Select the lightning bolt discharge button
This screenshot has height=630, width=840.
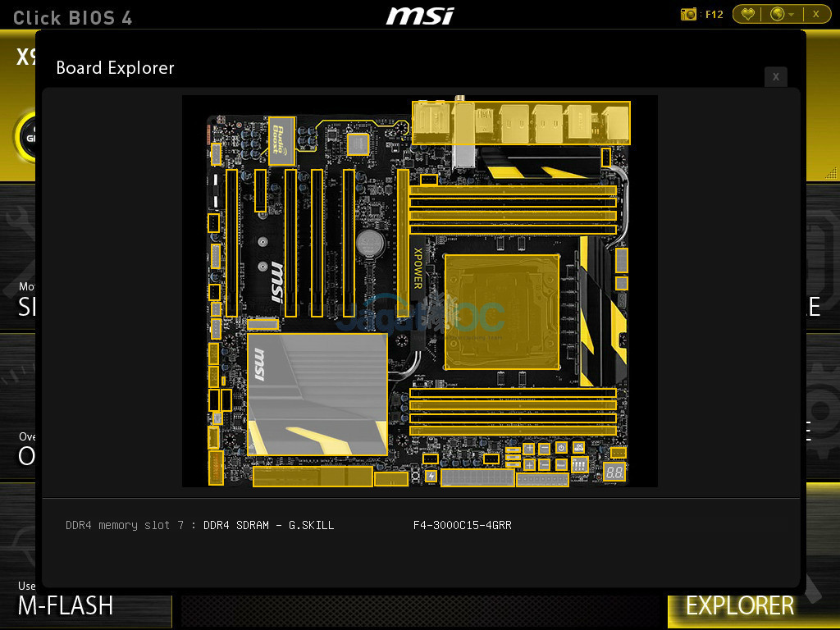pyautogui.click(x=431, y=476)
